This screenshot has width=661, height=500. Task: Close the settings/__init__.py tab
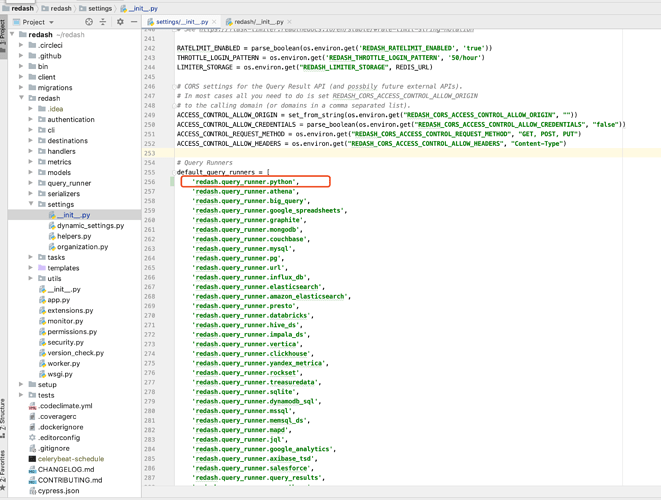pos(214,22)
